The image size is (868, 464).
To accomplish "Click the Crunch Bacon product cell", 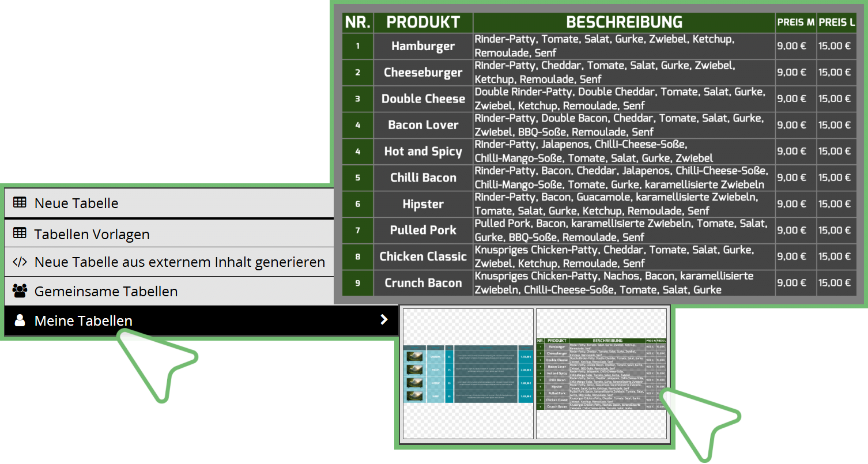I will pos(424,283).
